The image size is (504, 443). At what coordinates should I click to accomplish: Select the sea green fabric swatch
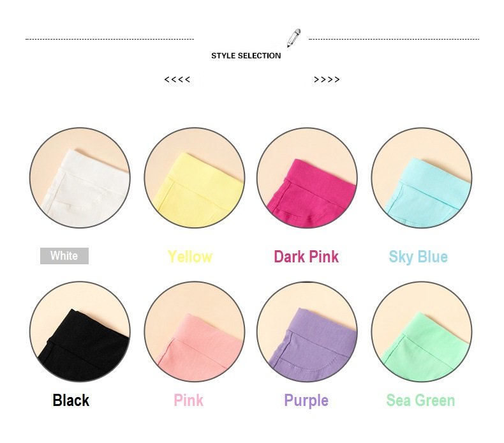click(x=422, y=332)
